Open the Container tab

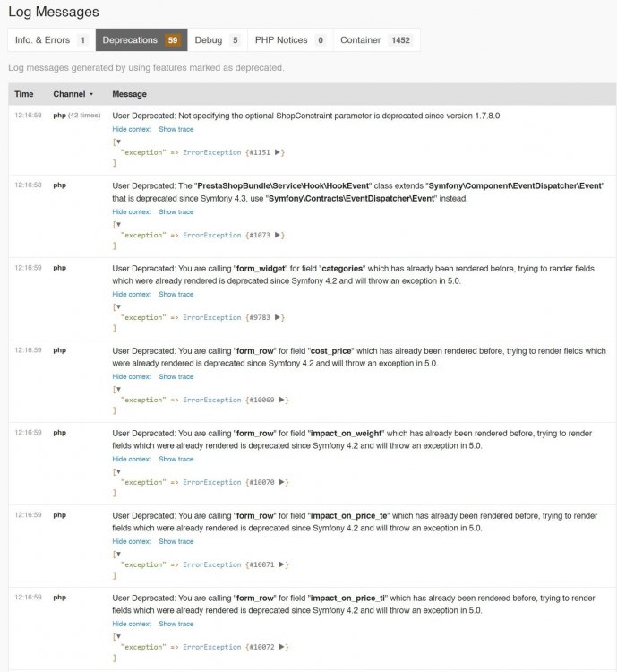coord(376,39)
